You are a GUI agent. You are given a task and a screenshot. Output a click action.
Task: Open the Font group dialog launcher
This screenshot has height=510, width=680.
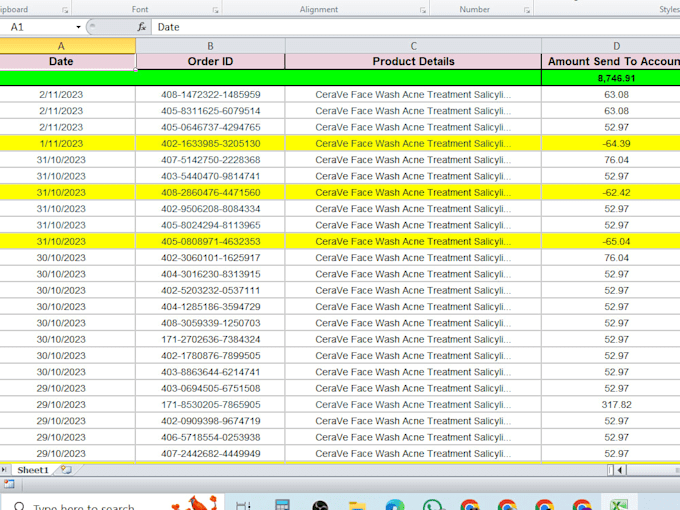[215, 10]
